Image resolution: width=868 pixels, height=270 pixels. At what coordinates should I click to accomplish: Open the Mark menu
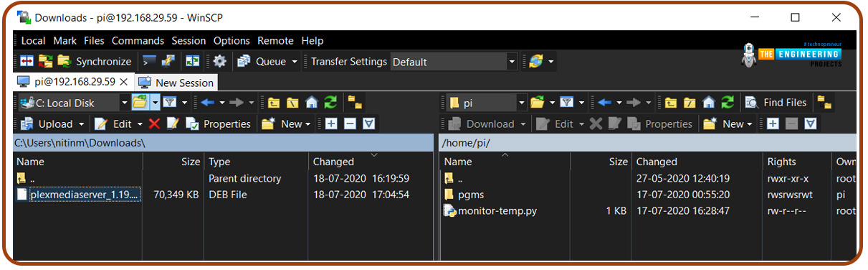coord(65,41)
